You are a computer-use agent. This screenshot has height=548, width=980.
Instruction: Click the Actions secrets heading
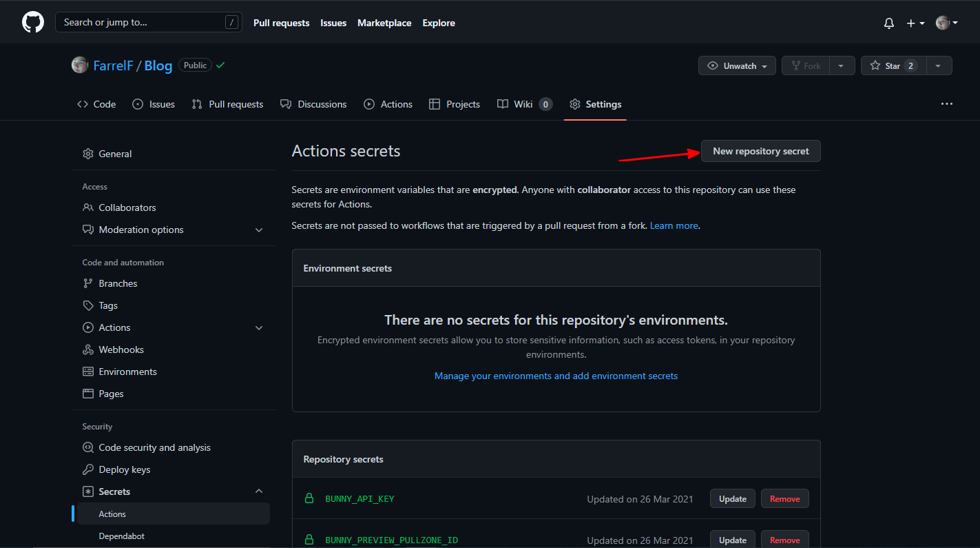click(346, 151)
